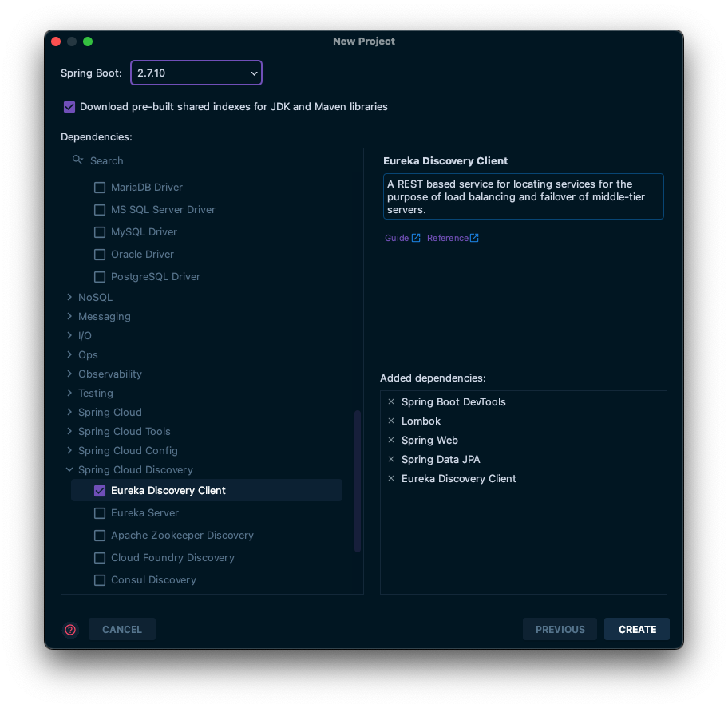Click the PREVIOUS button

pos(560,630)
